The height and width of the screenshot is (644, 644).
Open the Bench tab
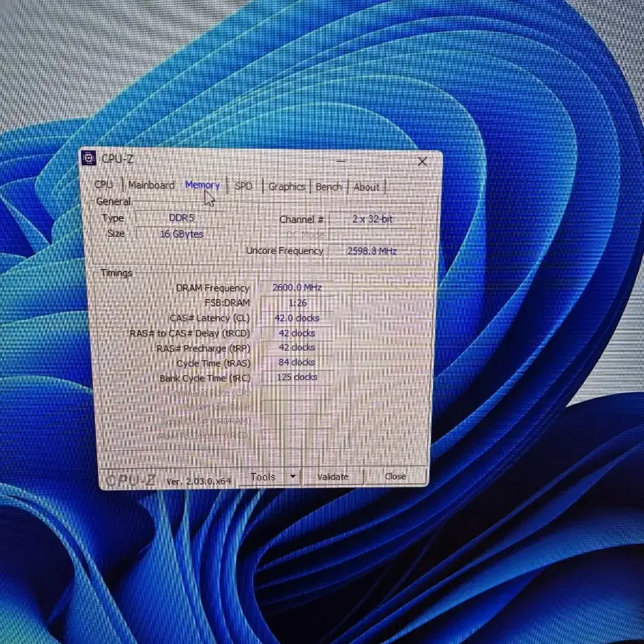point(328,187)
